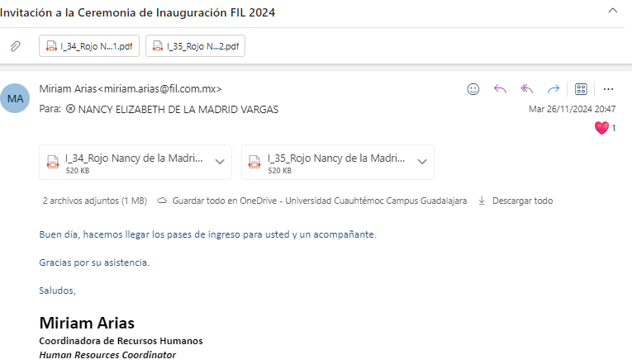Open the I_35_Rojo N...2.pdf attachment chip
Viewport: 632px width, 364px height.
195,46
